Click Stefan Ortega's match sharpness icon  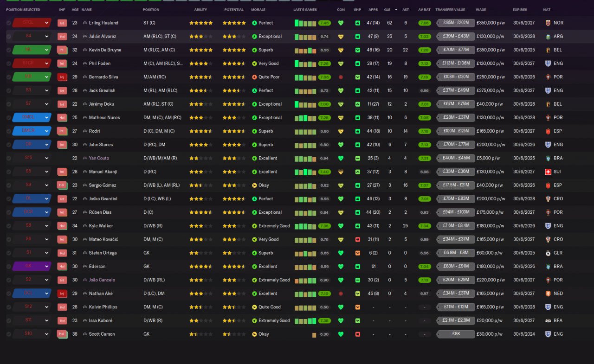point(357,253)
